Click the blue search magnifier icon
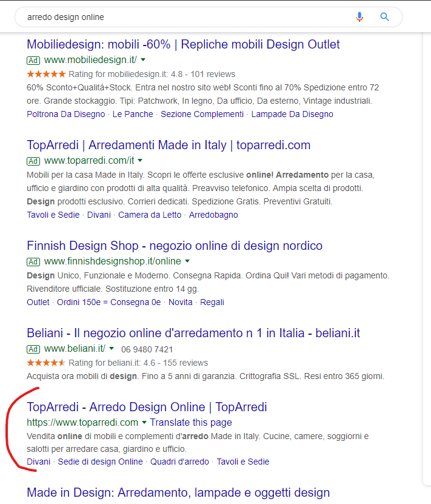The height and width of the screenshot is (504, 431). (384, 17)
